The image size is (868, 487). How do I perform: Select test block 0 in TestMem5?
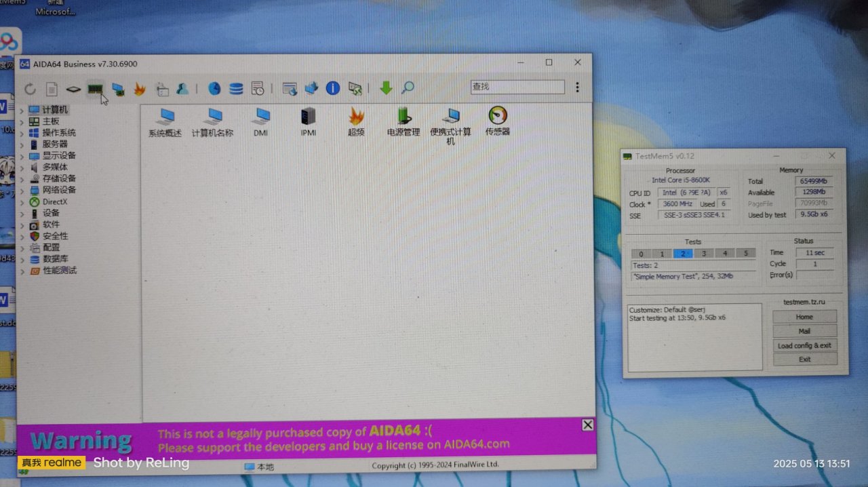[642, 254]
